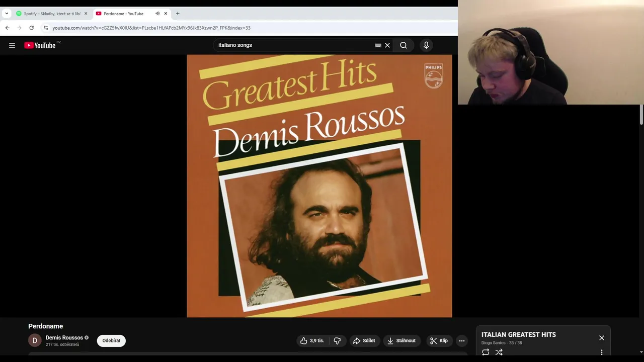Click the Perdoname video title text
This screenshot has height=362, width=644.
tap(46, 326)
